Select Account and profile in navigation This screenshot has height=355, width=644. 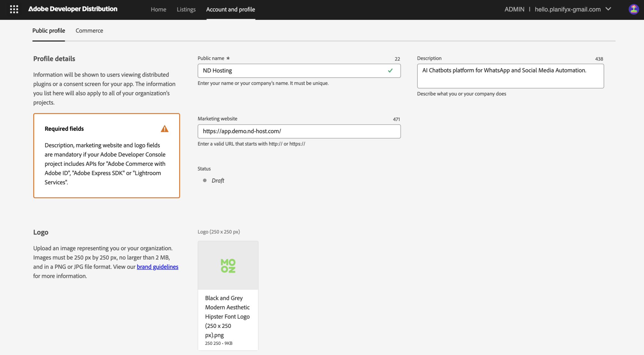point(230,9)
